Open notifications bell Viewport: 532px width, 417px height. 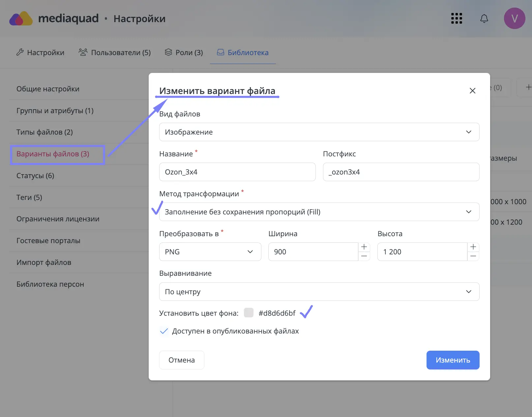[x=484, y=18]
